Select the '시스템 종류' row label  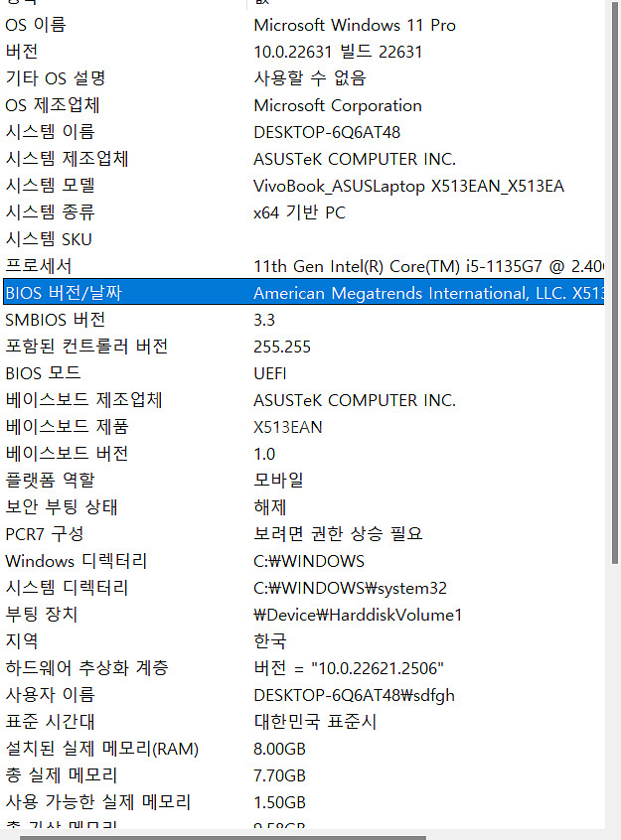(x=50, y=212)
